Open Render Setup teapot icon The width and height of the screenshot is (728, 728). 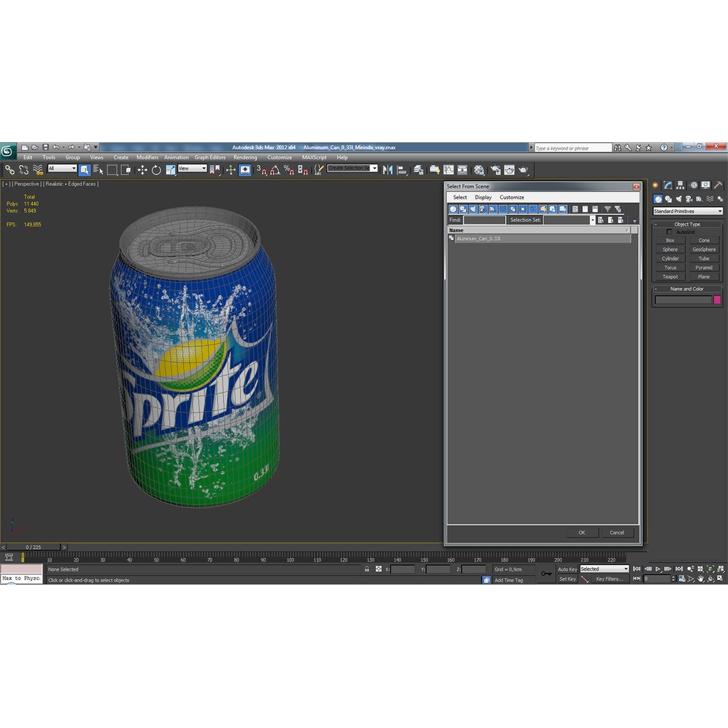(x=495, y=170)
